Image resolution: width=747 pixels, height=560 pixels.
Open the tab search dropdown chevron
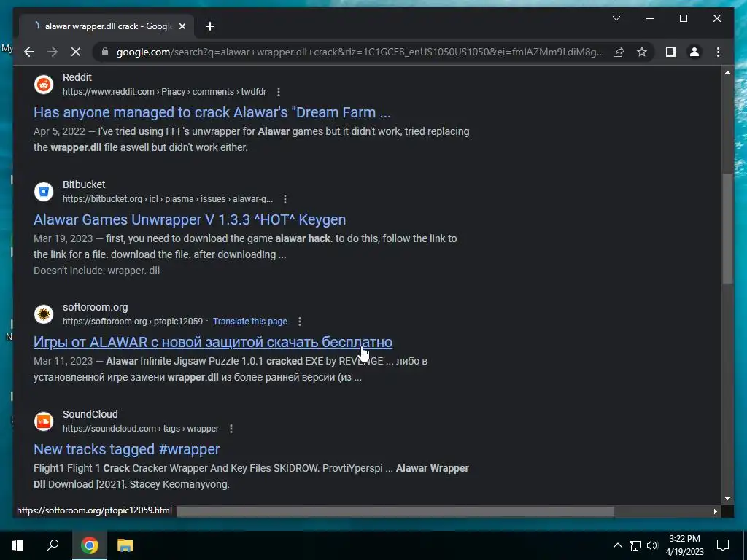[x=616, y=18]
